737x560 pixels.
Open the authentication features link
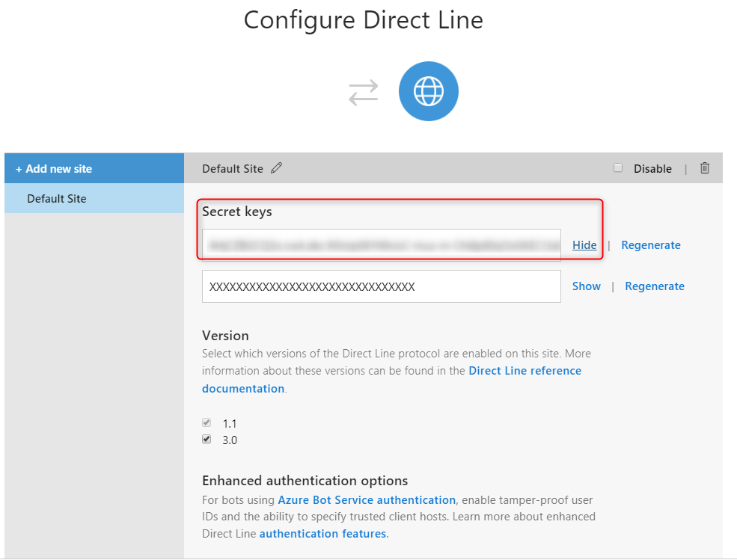322,534
